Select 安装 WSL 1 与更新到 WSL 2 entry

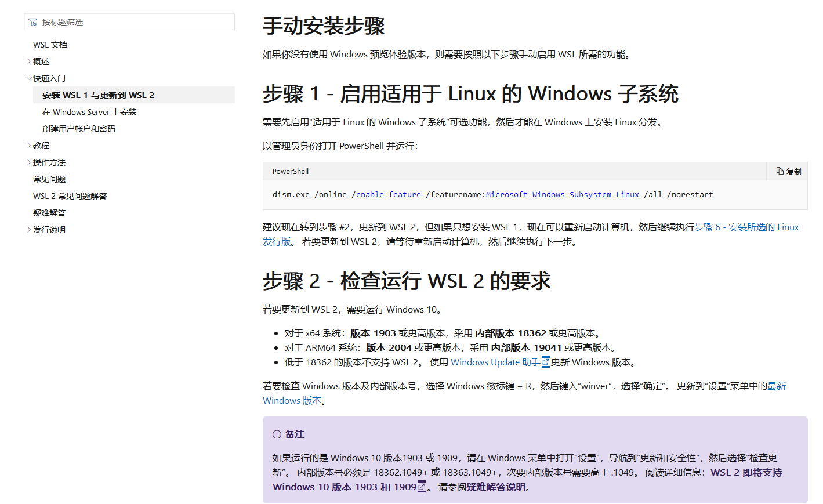coord(134,95)
